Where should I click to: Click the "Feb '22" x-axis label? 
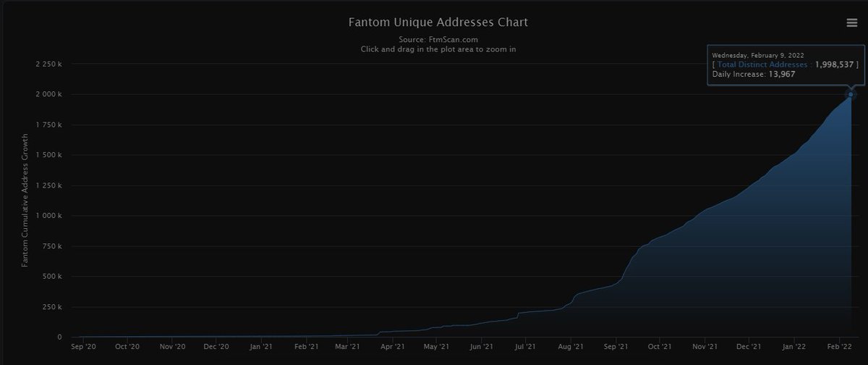838,348
